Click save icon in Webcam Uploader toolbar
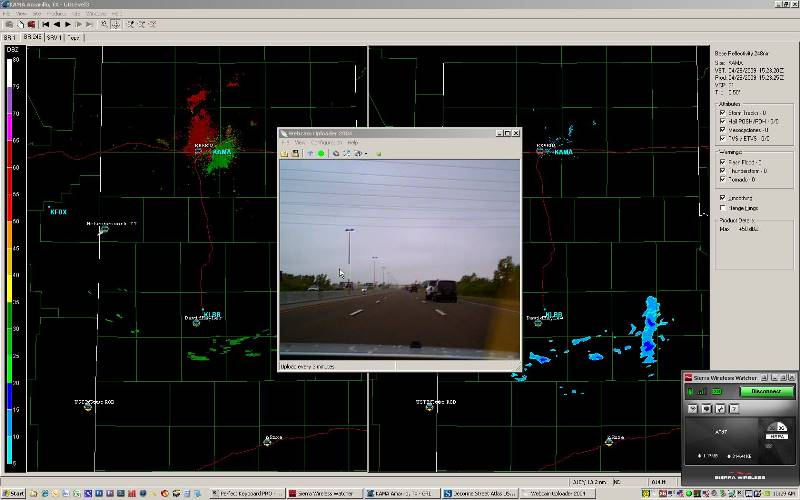The image size is (800, 500). point(295,153)
